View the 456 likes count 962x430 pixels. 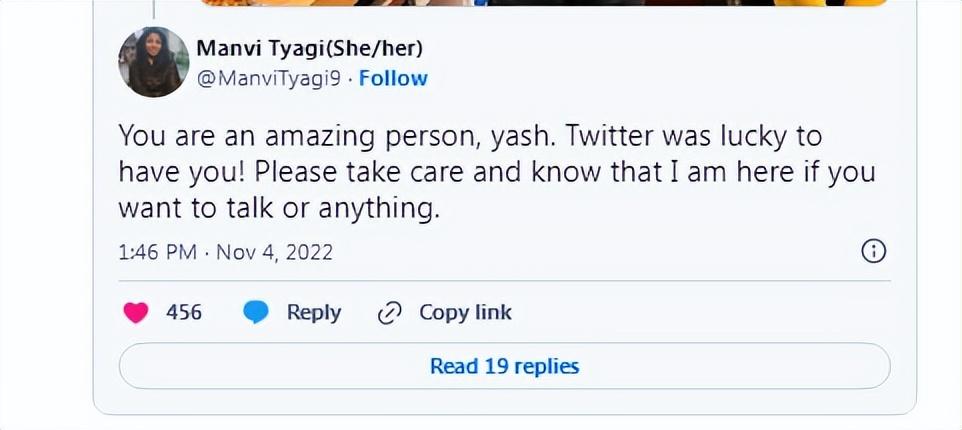click(x=184, y=313)
